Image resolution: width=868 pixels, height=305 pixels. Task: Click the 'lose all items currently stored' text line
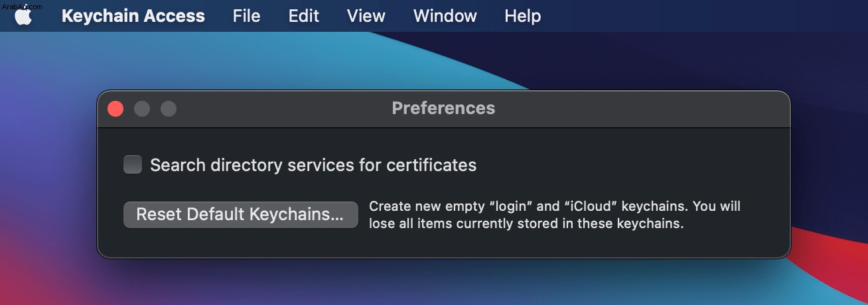(x=526, y=223)
